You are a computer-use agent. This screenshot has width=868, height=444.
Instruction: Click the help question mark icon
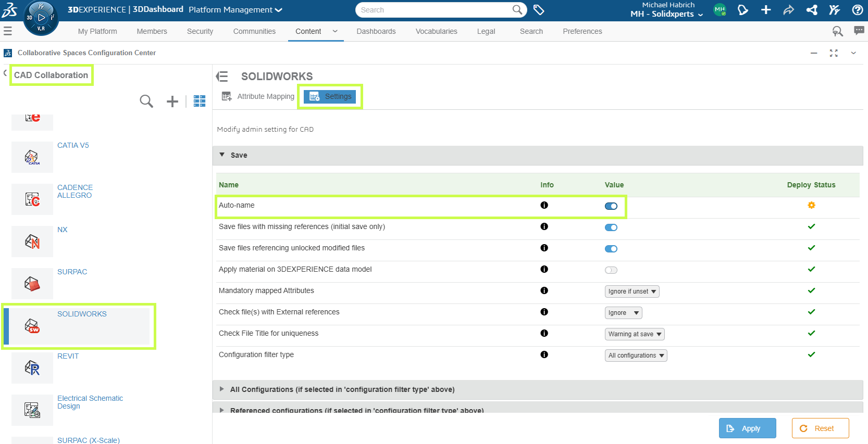[857, 10]
